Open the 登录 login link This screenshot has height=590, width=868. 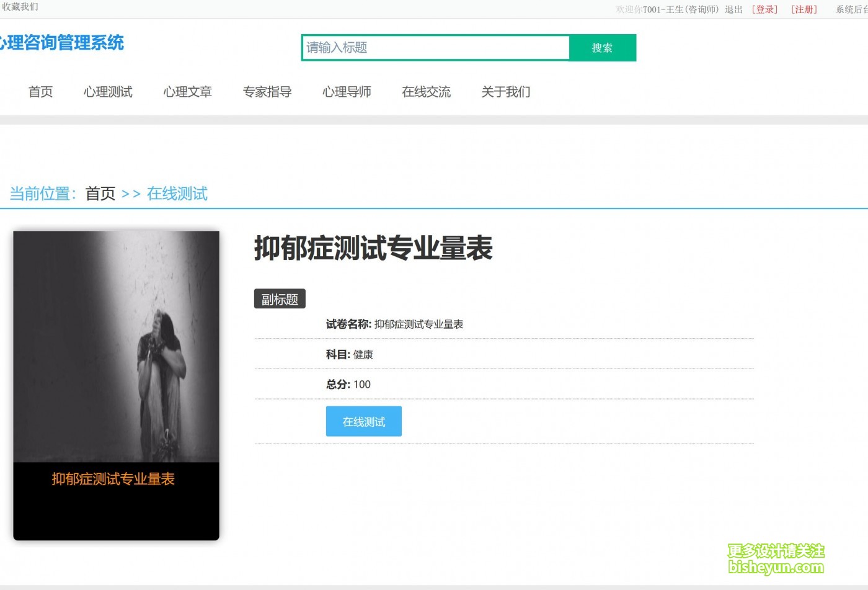764,9
